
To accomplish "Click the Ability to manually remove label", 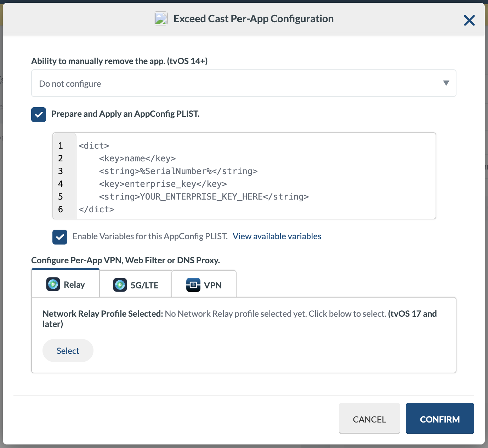I will pos(119,61).
